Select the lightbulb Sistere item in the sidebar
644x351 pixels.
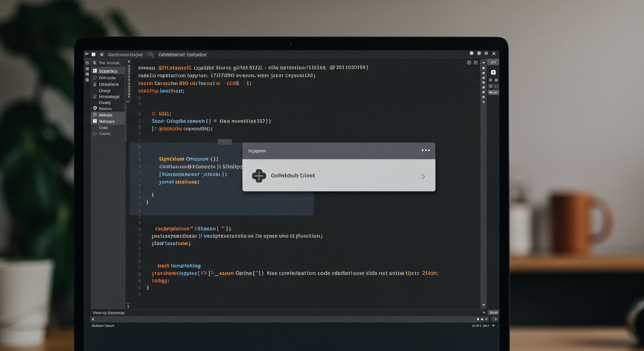pos(108,108)
